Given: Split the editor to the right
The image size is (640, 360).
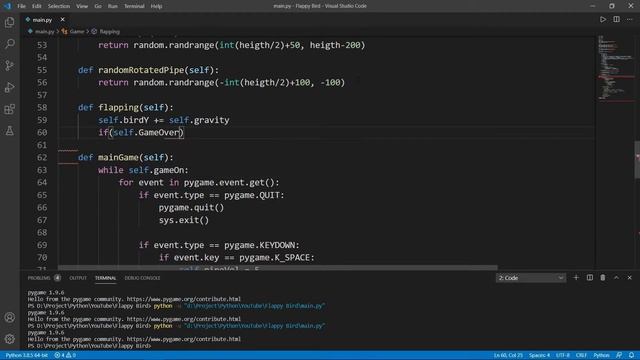Looking at the screenshot, I should coord(616,19).
